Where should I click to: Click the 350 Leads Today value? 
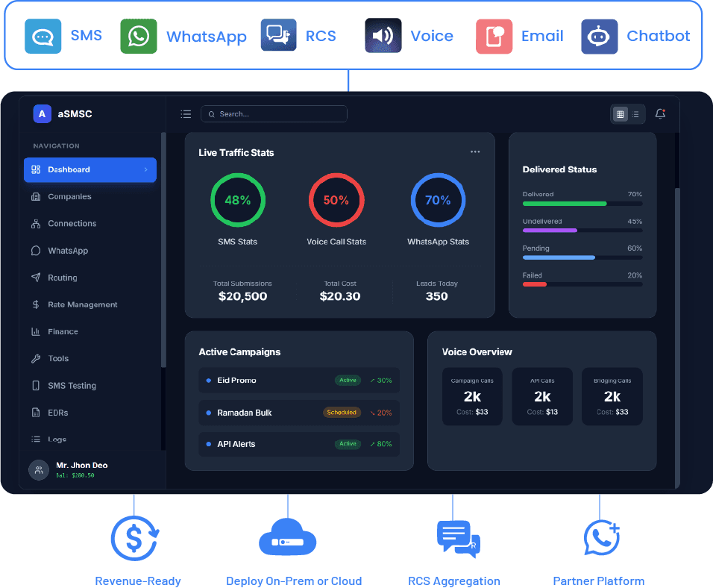[437, 297]
